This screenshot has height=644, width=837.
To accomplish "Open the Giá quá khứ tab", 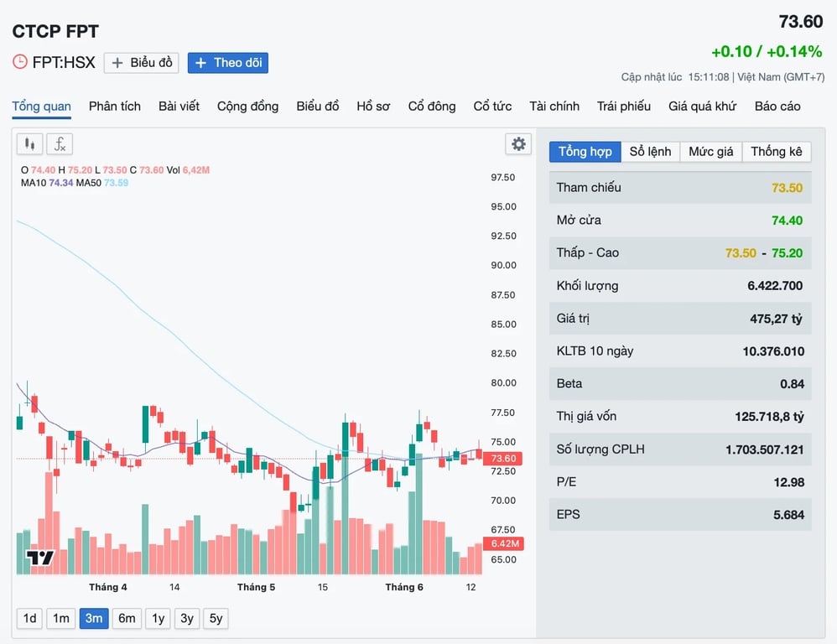I will click(x=703, y=106).
